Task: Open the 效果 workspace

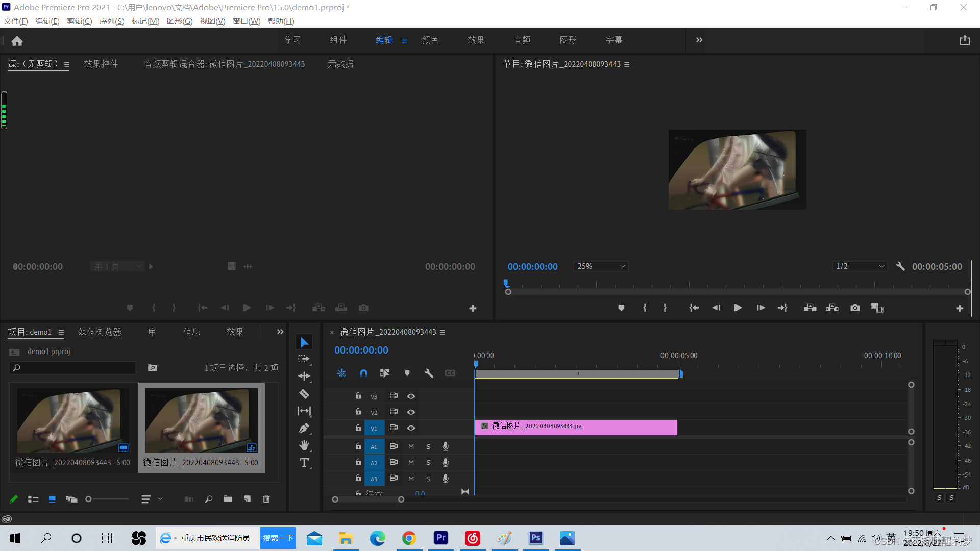Action: coord(476,40)
